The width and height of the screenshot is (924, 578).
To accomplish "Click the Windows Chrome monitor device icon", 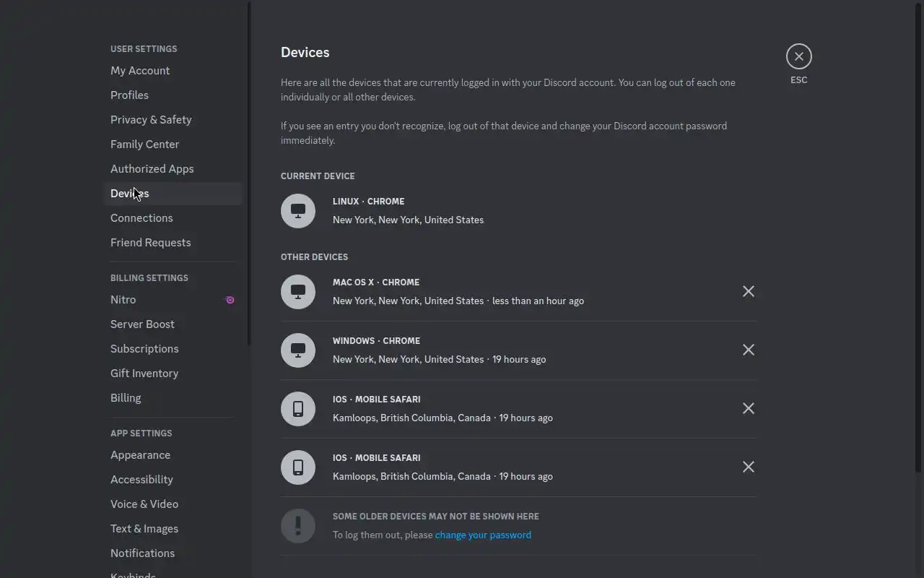I will click(x=298, y=350).
